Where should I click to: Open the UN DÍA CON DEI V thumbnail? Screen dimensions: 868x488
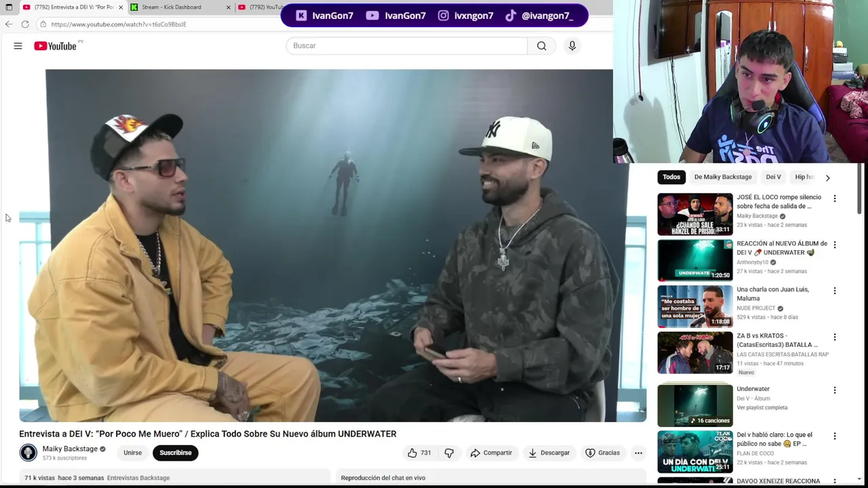click(x=695, y=452)
